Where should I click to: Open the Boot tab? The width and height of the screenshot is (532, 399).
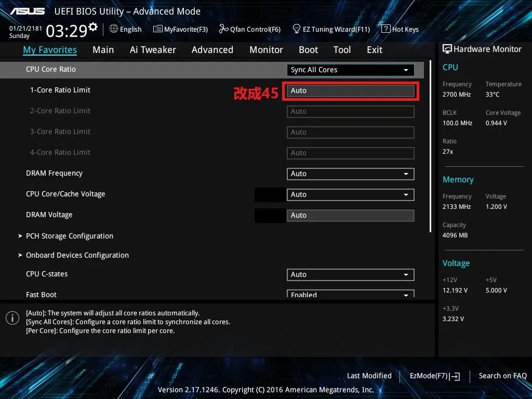tap(308, 49)
